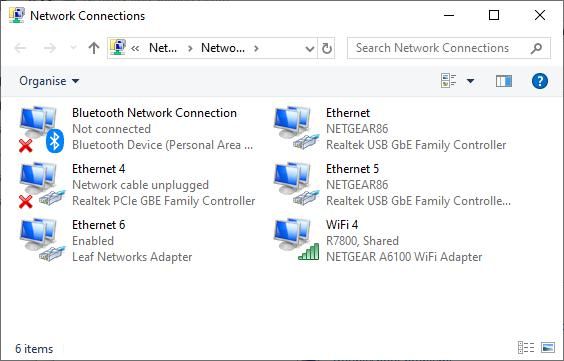Switch to details view in status bar
The image size is (564, 361).
(x=526, y=348)
